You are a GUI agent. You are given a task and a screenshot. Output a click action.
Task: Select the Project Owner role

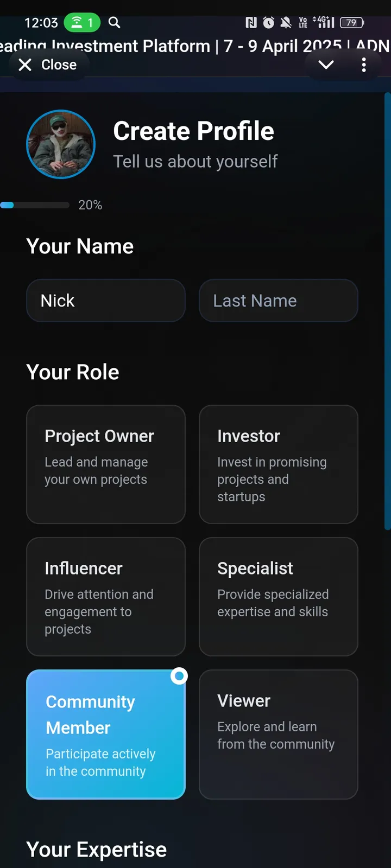[x=106, y=464]
